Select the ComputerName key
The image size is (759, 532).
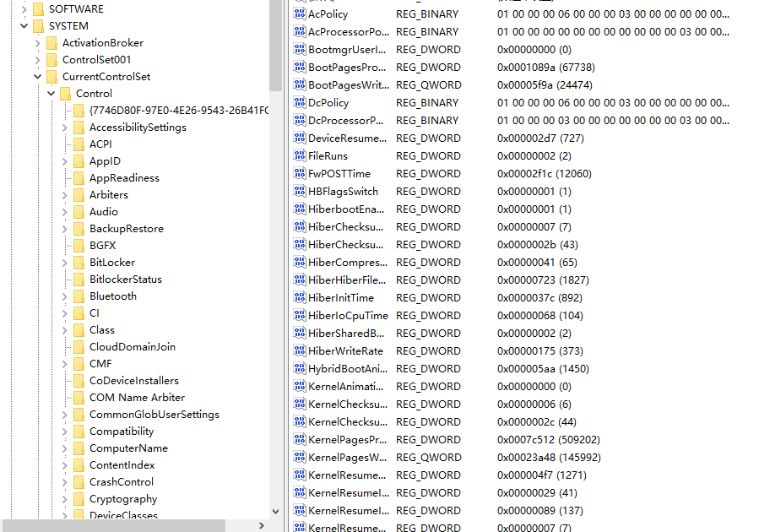(127, 448)
